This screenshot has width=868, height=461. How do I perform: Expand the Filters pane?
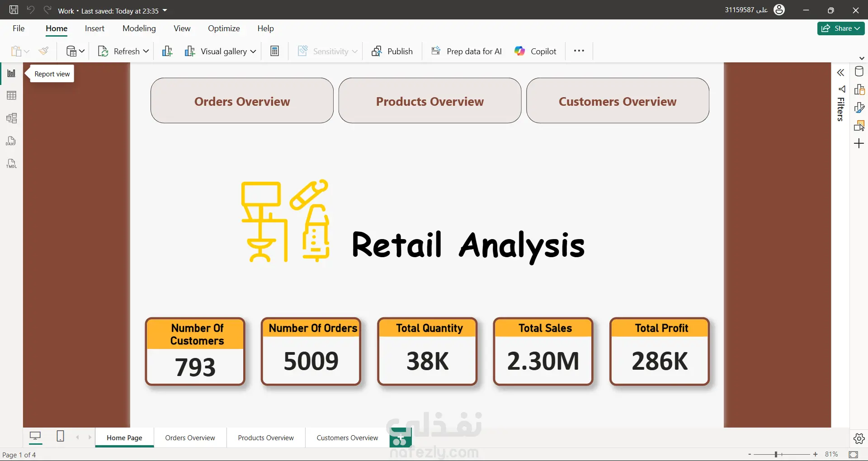point(840,73)
